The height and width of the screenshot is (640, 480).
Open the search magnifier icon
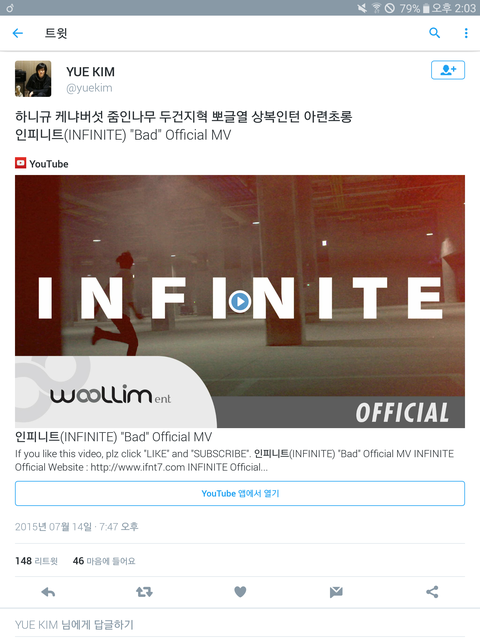tap(435, 33)
